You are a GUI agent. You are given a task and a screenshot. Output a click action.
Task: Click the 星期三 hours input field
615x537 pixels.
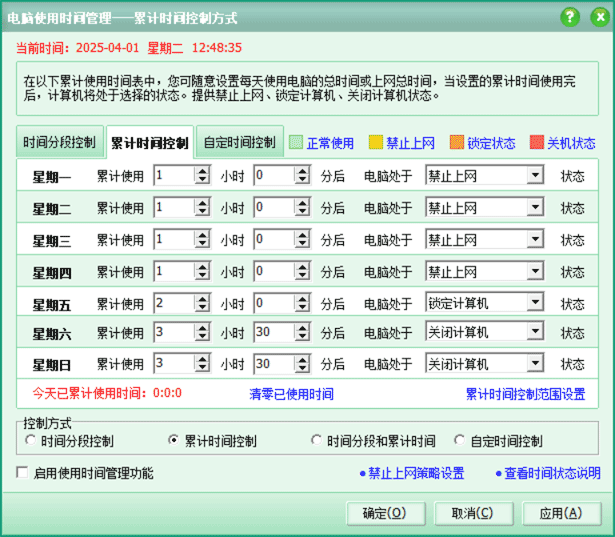pos(173,239)
